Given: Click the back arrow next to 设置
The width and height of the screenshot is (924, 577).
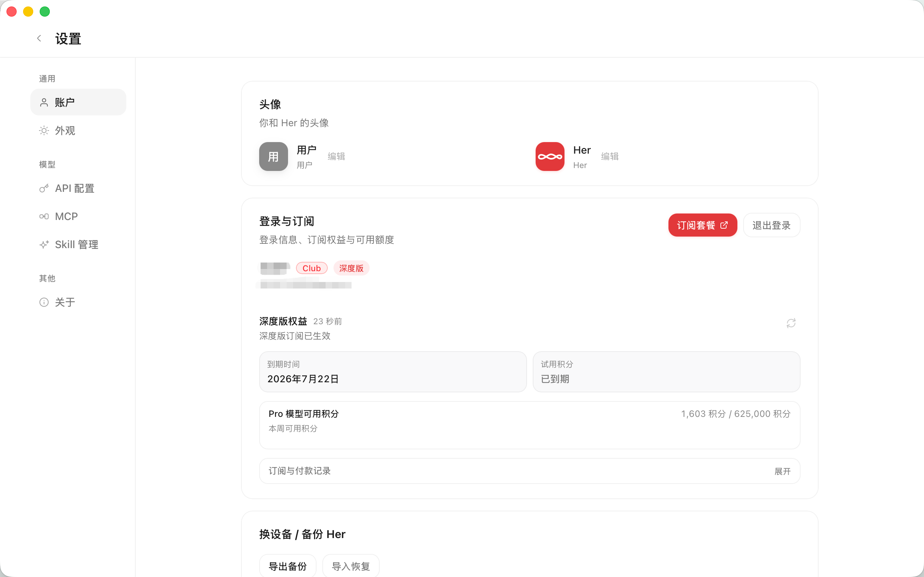Looking at the screenshot, I should tap(39, 38).
